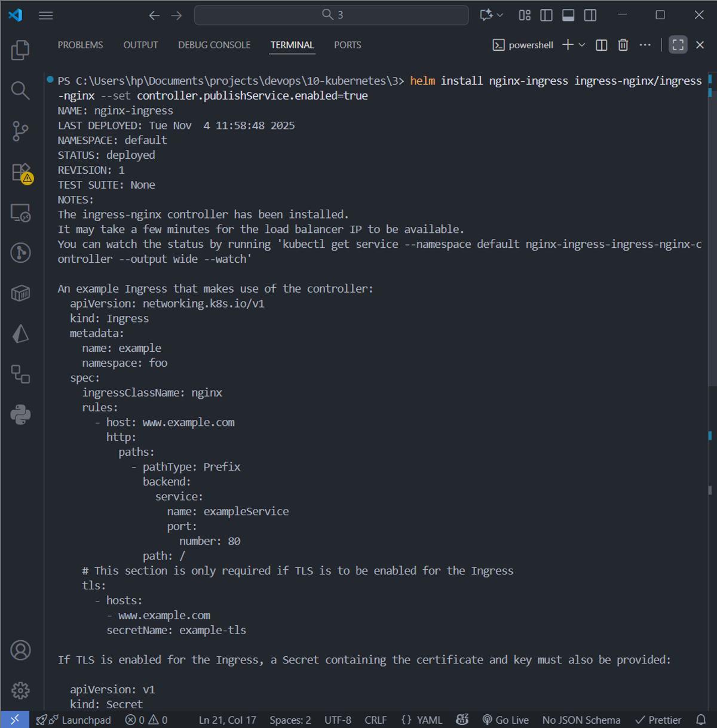Open the Manage gear icon

pyautogui.click(x=20, y=690)
